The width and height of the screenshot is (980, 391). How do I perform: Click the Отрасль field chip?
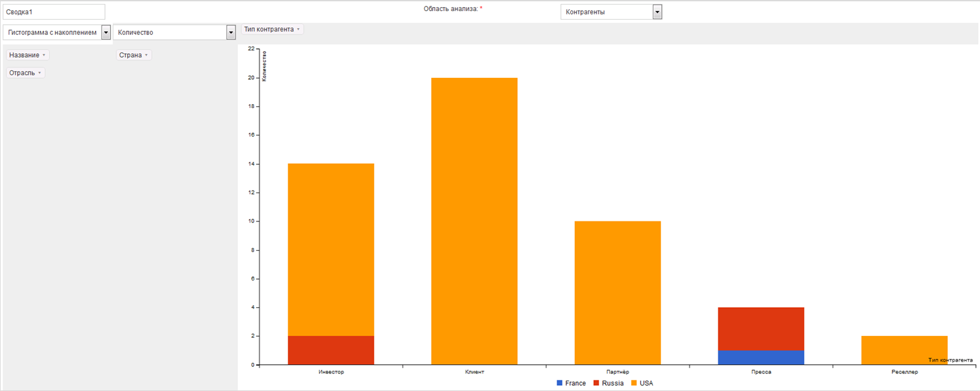pos(26,73)
